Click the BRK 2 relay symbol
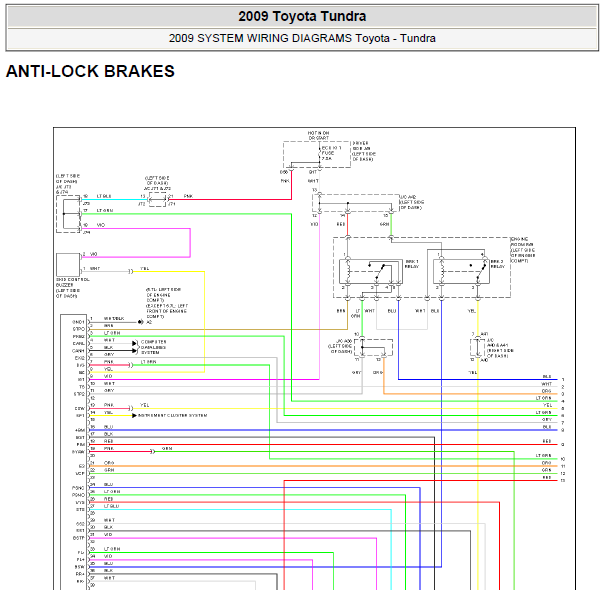Screen dimensions: 602x590 coord(461,271)
